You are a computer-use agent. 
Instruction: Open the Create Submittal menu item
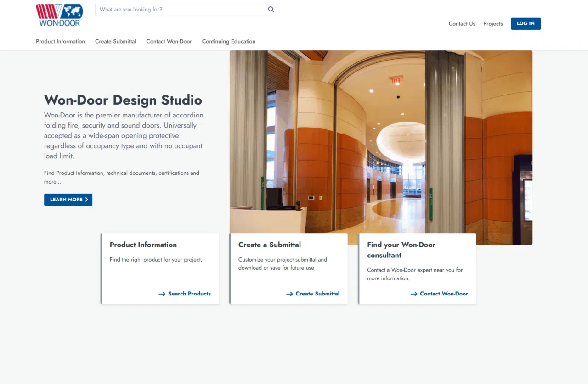coord(115,41)
